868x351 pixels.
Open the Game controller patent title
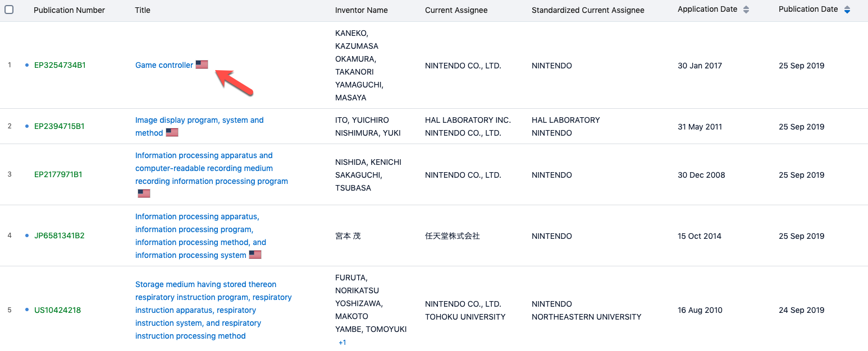click(164, 65)
